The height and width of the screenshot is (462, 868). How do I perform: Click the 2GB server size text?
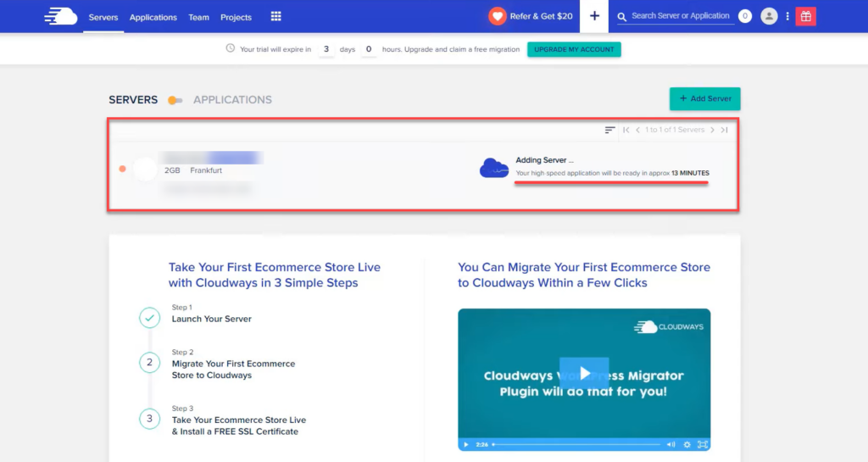(172, 170)
